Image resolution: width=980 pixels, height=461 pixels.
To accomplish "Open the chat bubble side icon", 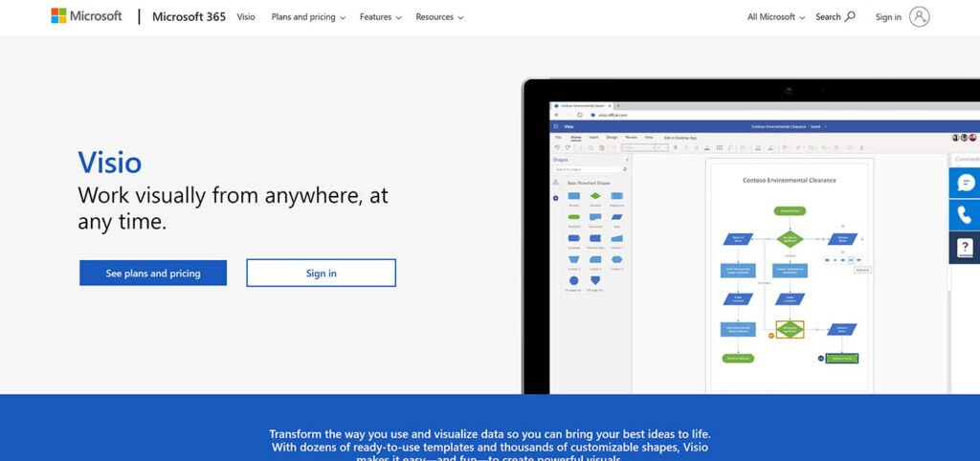I will click(965, 183).
